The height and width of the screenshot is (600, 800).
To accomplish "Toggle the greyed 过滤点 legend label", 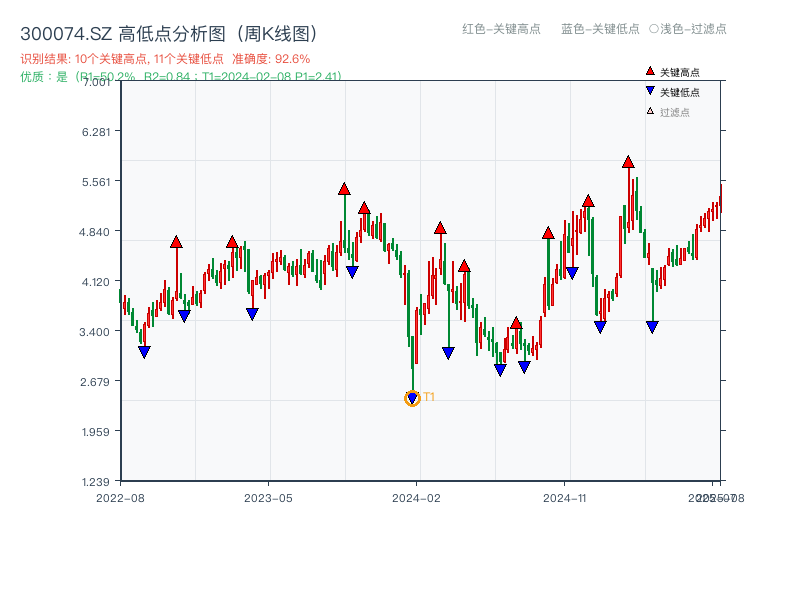I will pyautogui.click(x=674, y=112).
